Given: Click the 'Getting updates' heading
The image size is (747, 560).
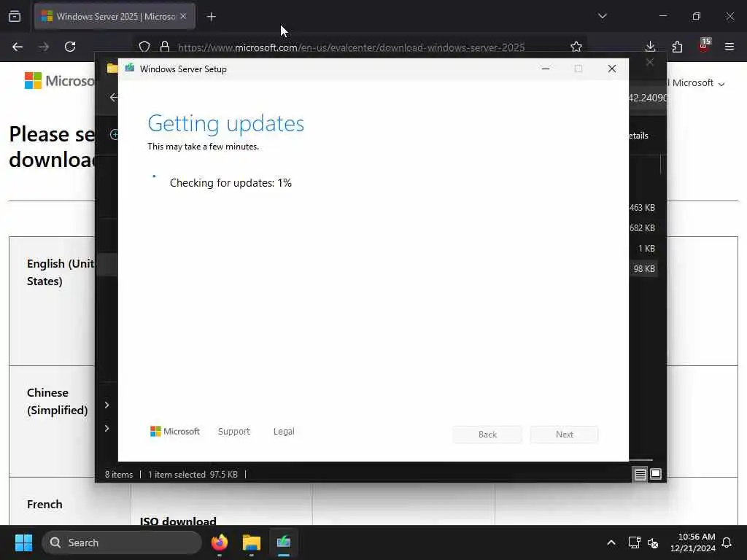Looking at the screenshot, I should [226, 124].
